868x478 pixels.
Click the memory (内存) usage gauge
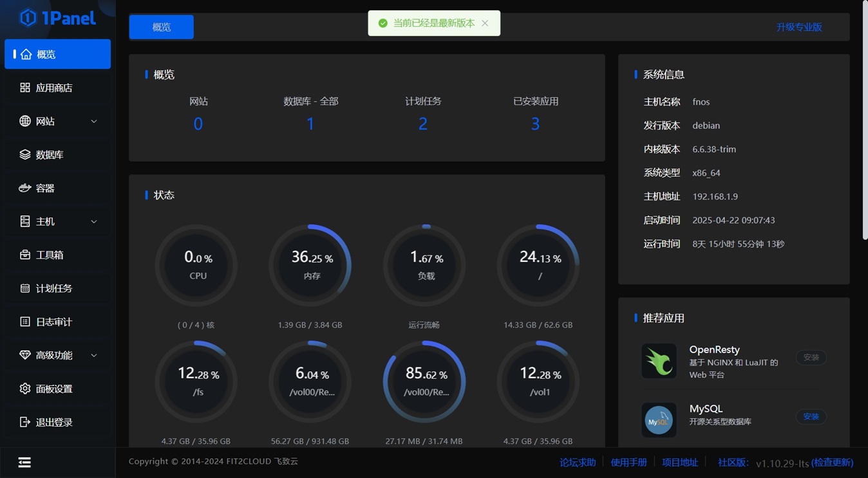tap(312, 265)
